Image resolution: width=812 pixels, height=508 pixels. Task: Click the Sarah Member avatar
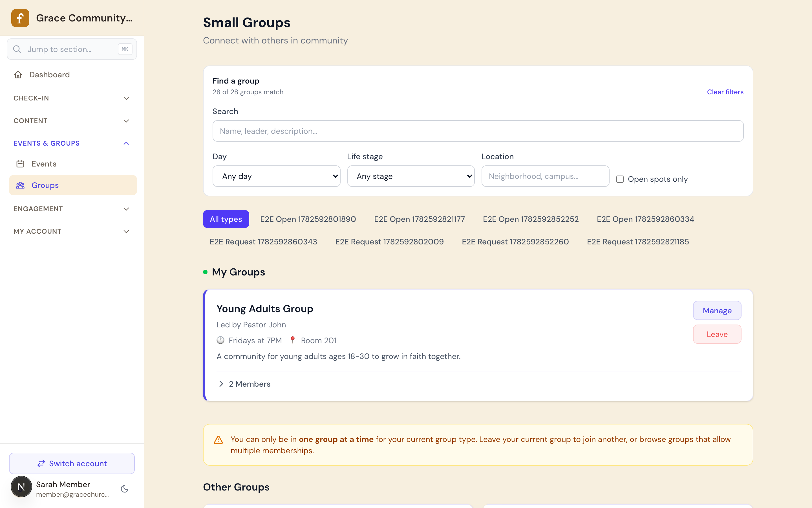[x=21, y=487]
